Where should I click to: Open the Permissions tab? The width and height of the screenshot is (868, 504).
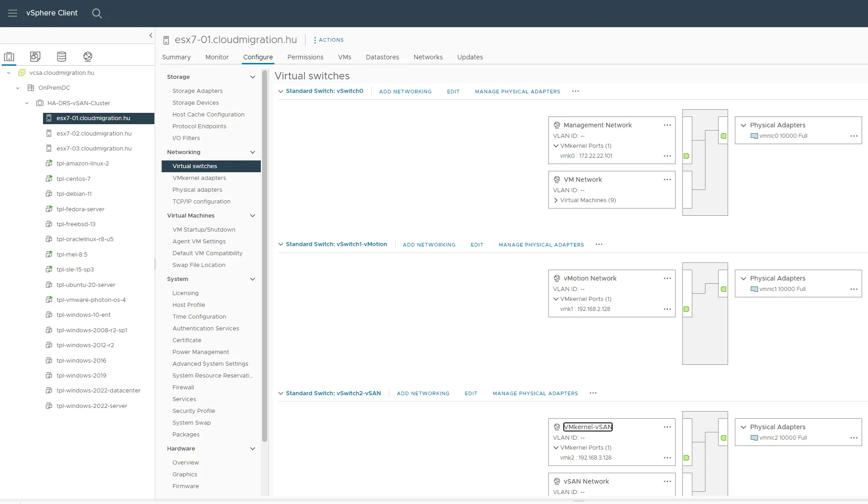(305, 57)
